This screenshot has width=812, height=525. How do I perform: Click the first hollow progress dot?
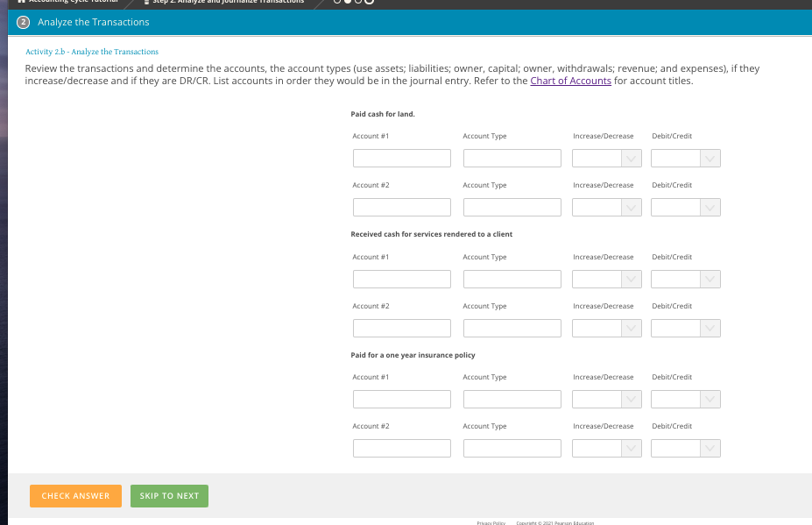point(337,4)
